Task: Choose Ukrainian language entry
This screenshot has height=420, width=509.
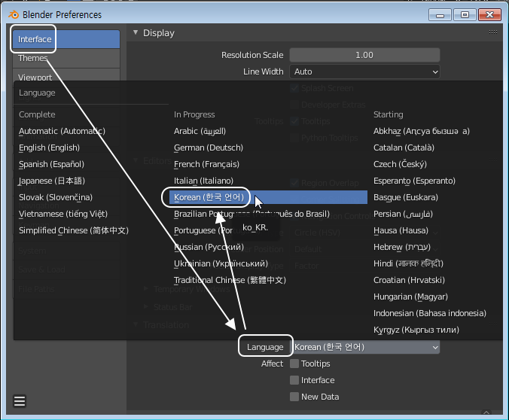Action: (221, 263)
